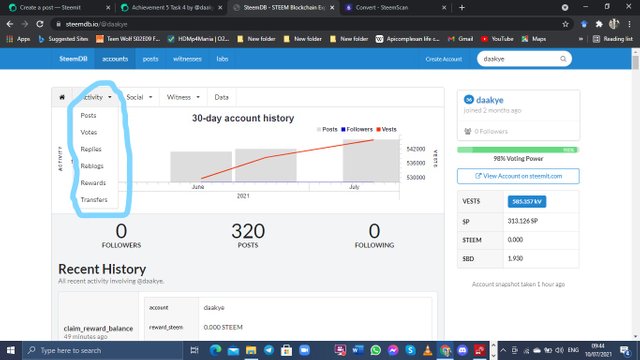Click the browser back arrow
This screenshot has width=640, height=360.
(x=10, y=24)
